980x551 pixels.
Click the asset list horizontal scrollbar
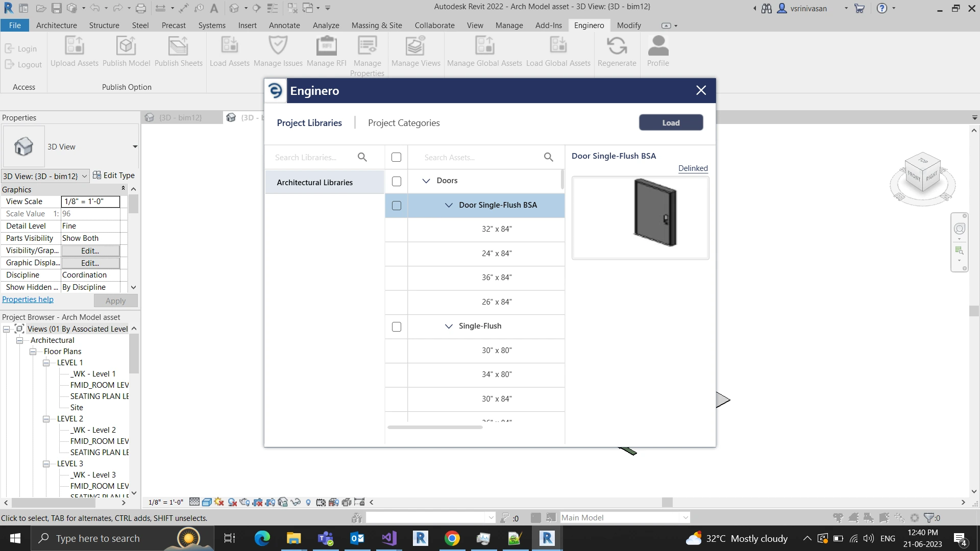[435, 427]
